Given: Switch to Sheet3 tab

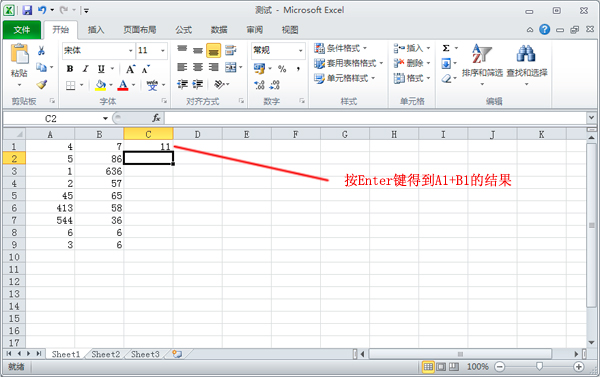Looking at the screenshot, I should tap(145, 354).
